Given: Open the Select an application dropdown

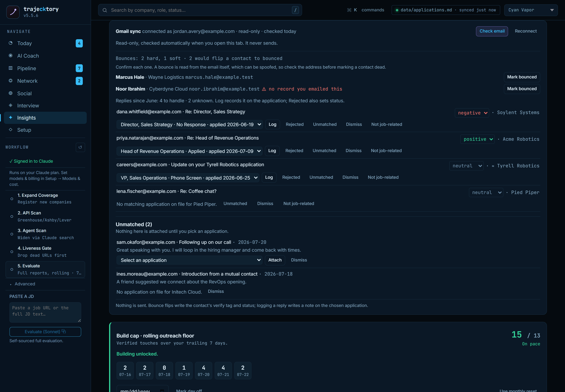Looking at the screenshot, I should click(x=189, y=260).
